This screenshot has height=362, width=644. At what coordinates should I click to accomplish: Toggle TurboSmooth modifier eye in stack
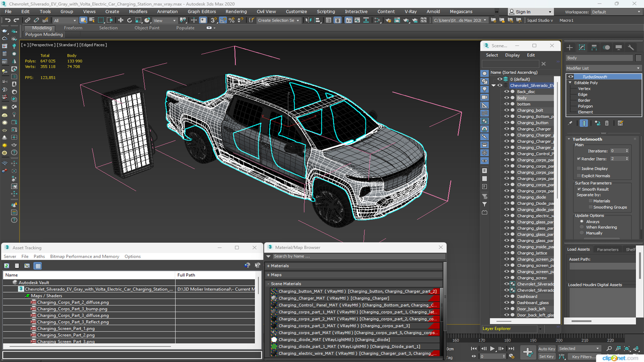tap(571, 77)
